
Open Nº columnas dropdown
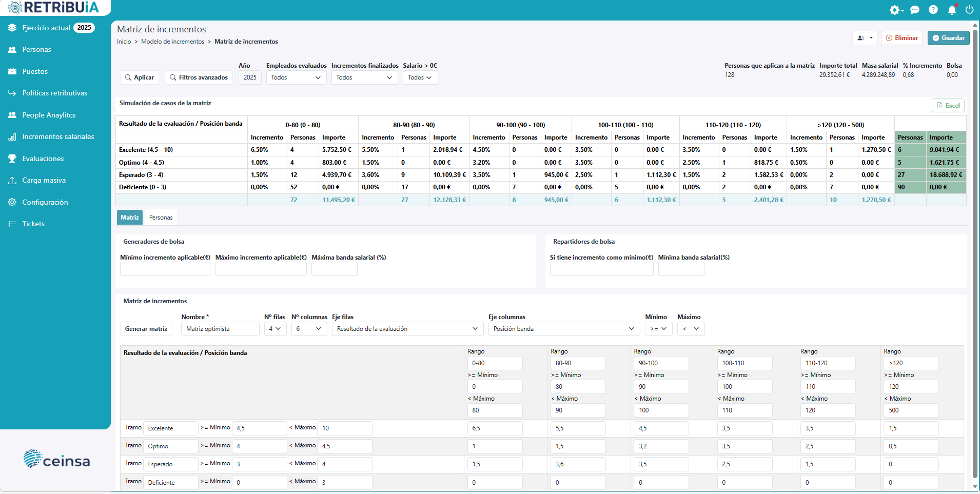pos(309,329)
